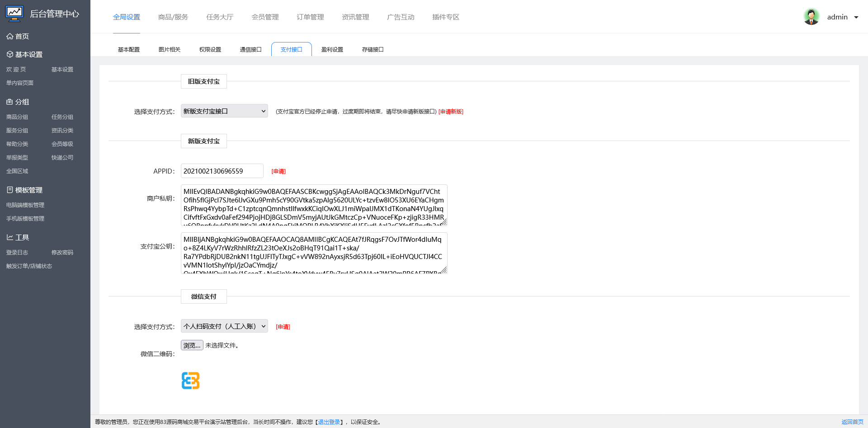This screenshot has width=868, height=428.
Task: Open 快递公司 in the sidebar
Action: 62,157
